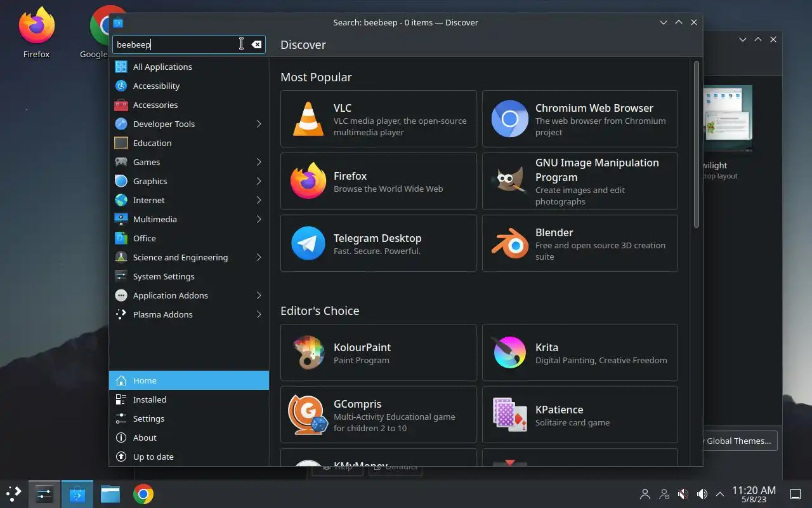The height and width of the screenshot is (508, 812).
Task: Click the Games controller icon
Action: coord(121,162)
